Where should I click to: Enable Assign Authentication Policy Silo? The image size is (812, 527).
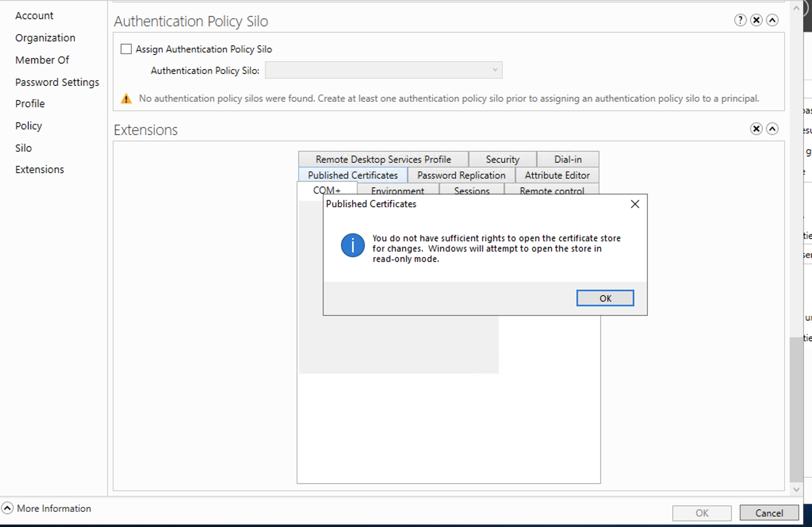pyautogui.click(x=126, y=49)
